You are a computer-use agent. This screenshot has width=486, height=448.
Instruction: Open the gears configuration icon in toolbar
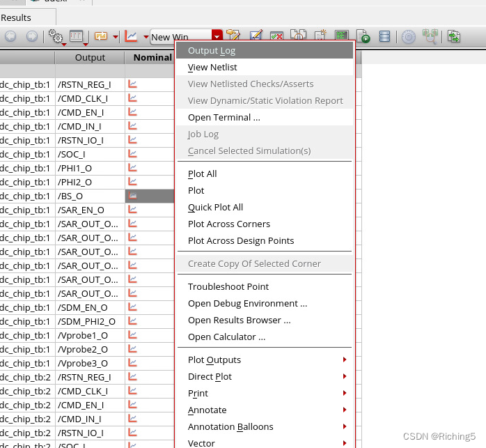tap(56, 36)
